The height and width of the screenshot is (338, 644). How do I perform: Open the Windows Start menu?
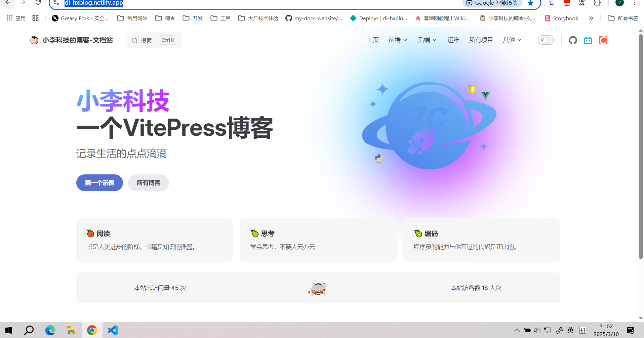9,330
